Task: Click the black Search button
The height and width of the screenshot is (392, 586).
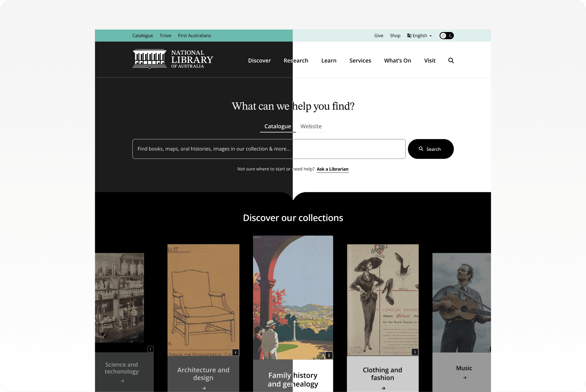Action: tap(431, 149)
